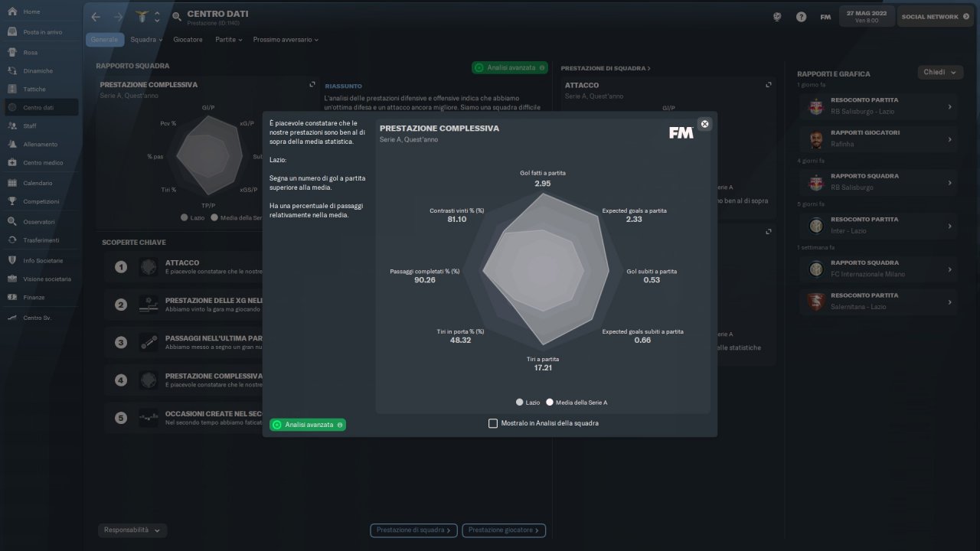Go to Prestazione giocatore button

tap(504, 530)
